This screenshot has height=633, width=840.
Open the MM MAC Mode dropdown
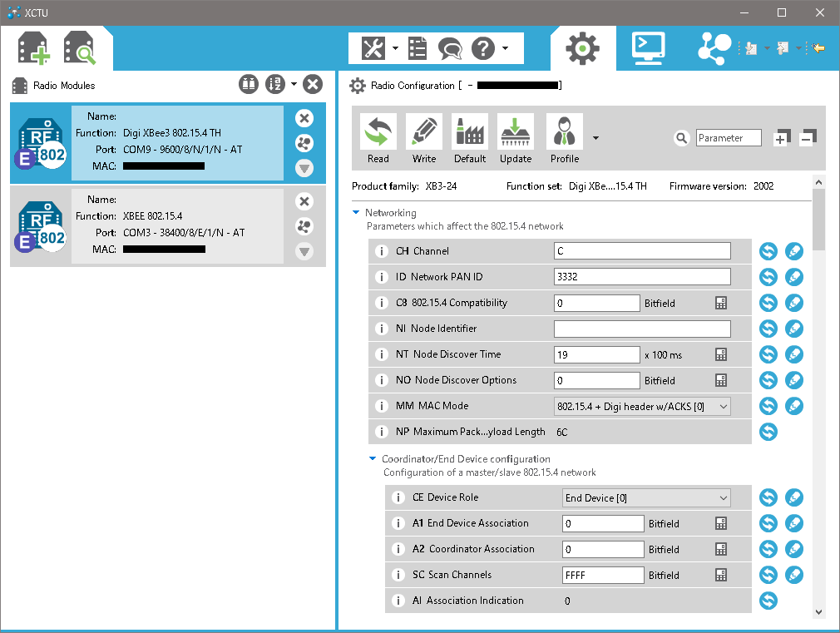(x=642, y=406)
